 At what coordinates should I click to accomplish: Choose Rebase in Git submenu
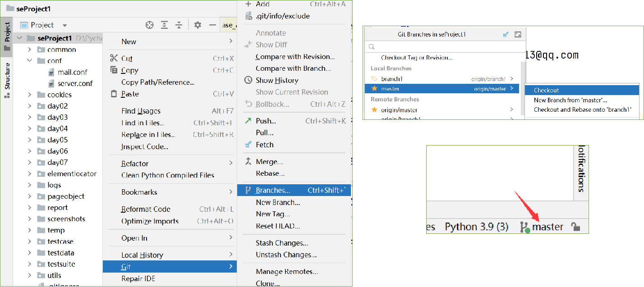pyautogui.click(x=294, y=173)
